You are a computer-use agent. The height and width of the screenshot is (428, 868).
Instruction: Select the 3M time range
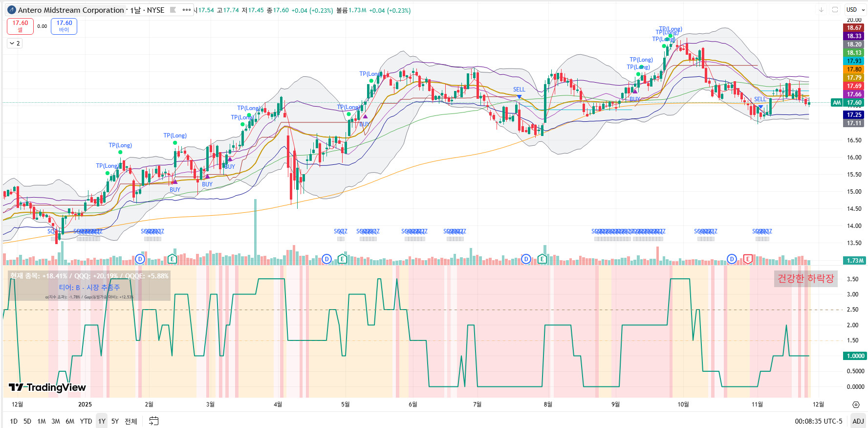56,421
